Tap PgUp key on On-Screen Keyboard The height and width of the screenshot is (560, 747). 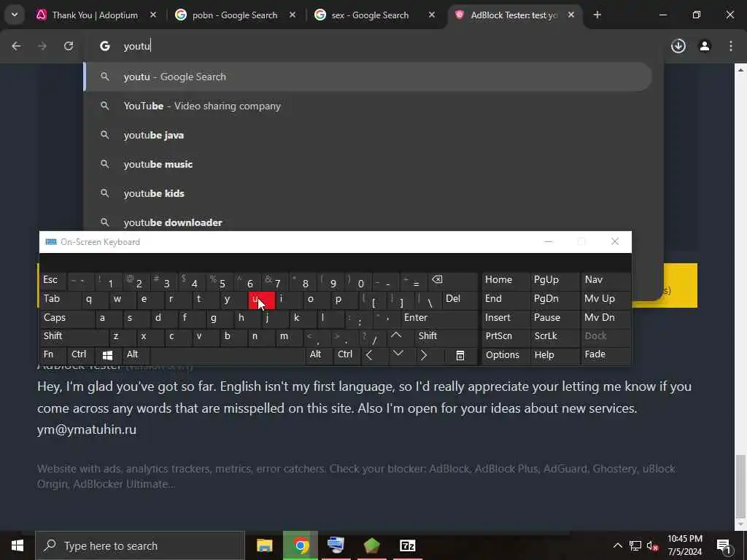click(x=554, y=281)
